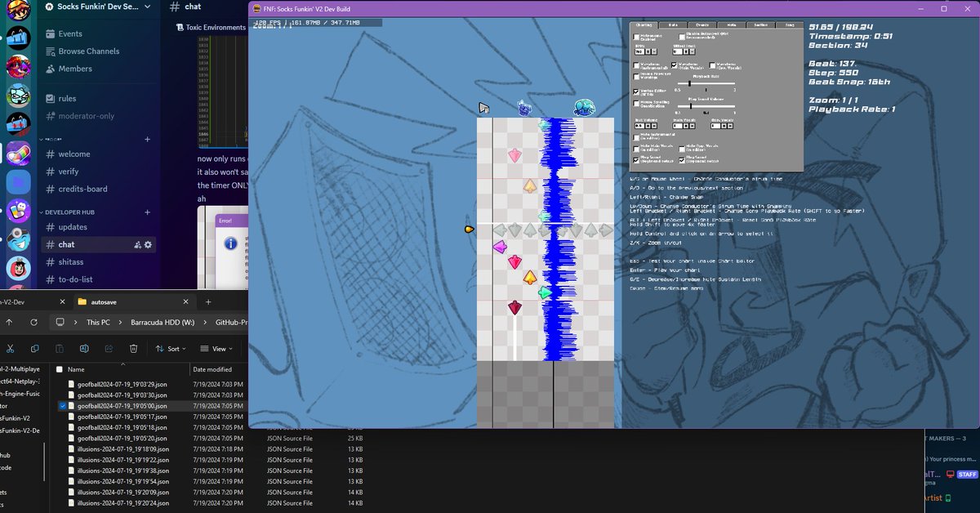Screen dimensions: 980x513
Task: Go to the to-do-list channel
Action: (75, 279)
